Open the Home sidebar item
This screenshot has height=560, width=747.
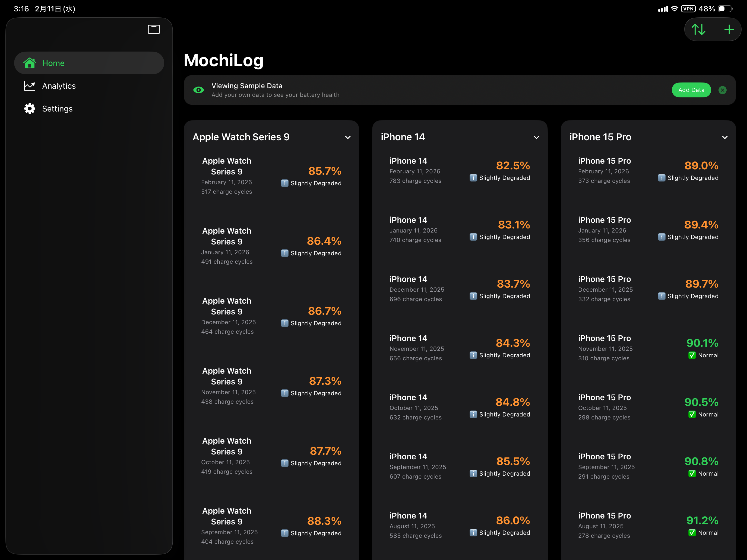coord(89,63)
